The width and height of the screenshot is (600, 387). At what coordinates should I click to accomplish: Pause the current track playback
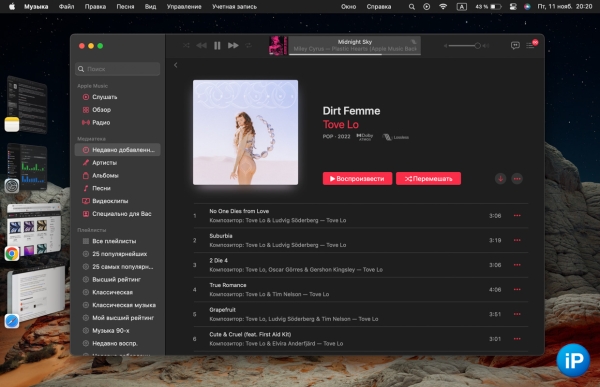point(217,46)
